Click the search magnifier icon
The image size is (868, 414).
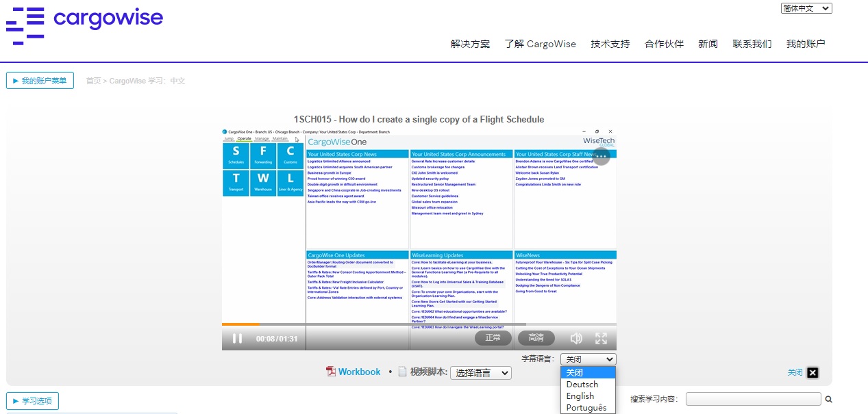(829, 398)
